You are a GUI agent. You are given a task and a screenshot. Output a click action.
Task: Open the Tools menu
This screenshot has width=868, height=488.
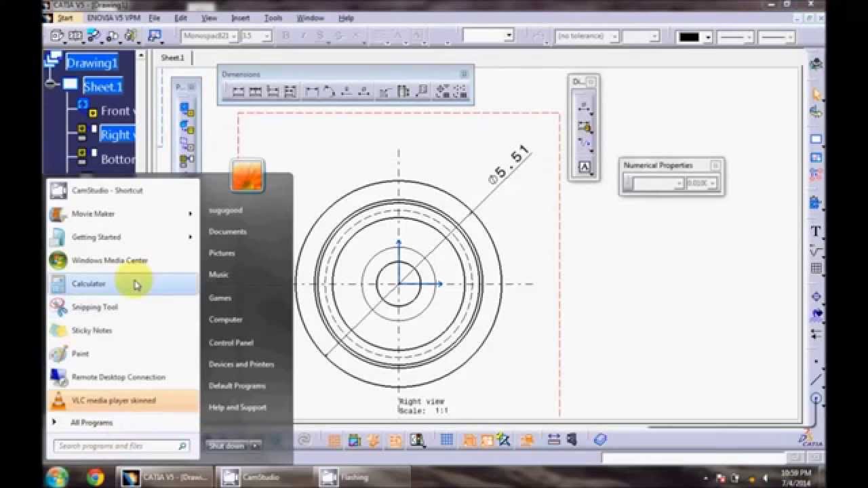point(273,18)
